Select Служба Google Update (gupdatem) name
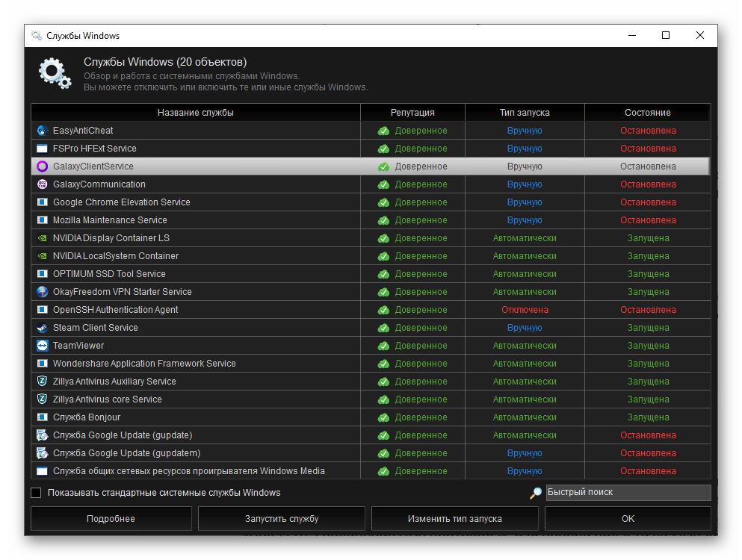 point(127,453)
